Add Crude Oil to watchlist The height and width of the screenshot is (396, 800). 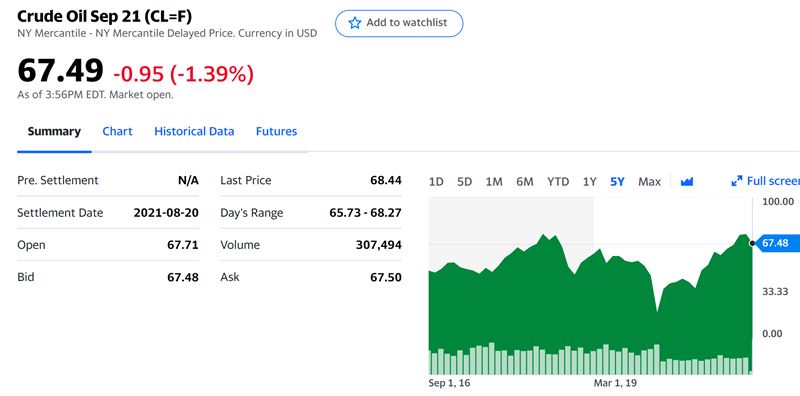coord(399,23)
